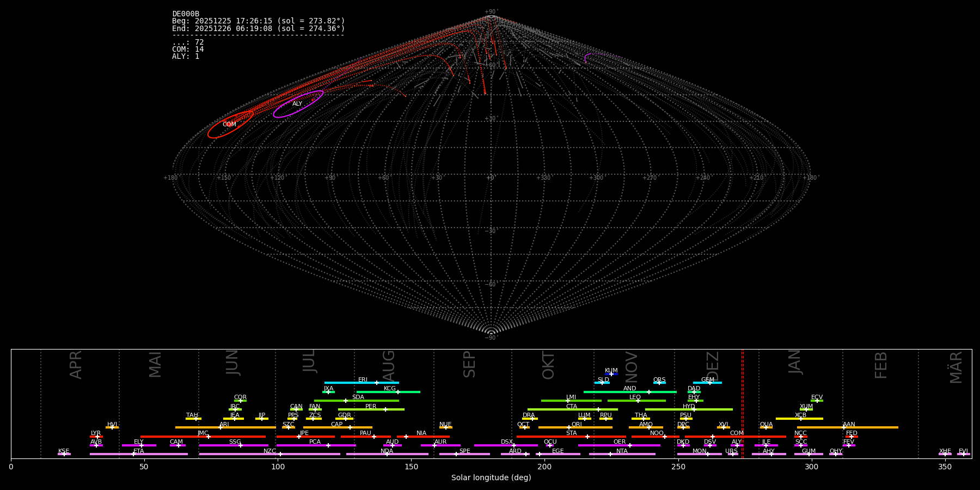Click the AAN orange shower bar
The height and width of the screenshot is (490, 980).
click(848, 427)
